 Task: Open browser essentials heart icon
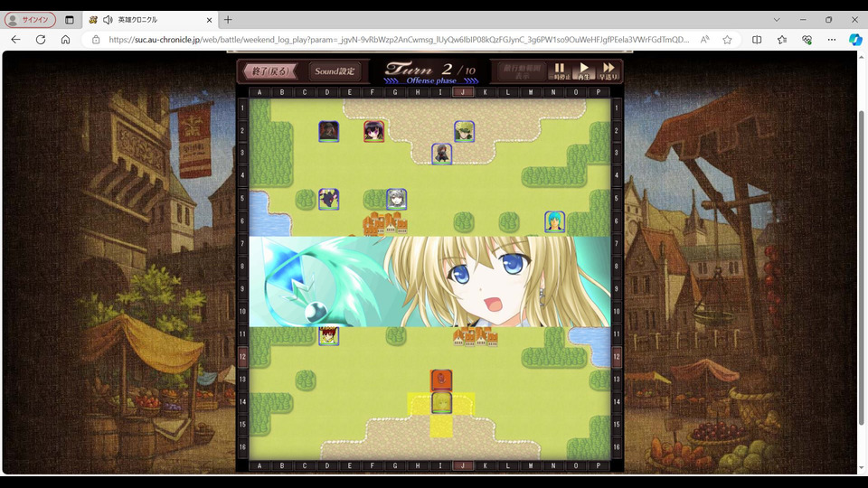pyautogui.click(x=807, y=40)
